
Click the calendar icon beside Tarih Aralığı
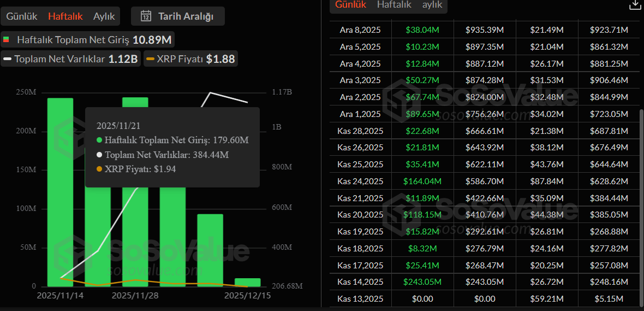146,16
